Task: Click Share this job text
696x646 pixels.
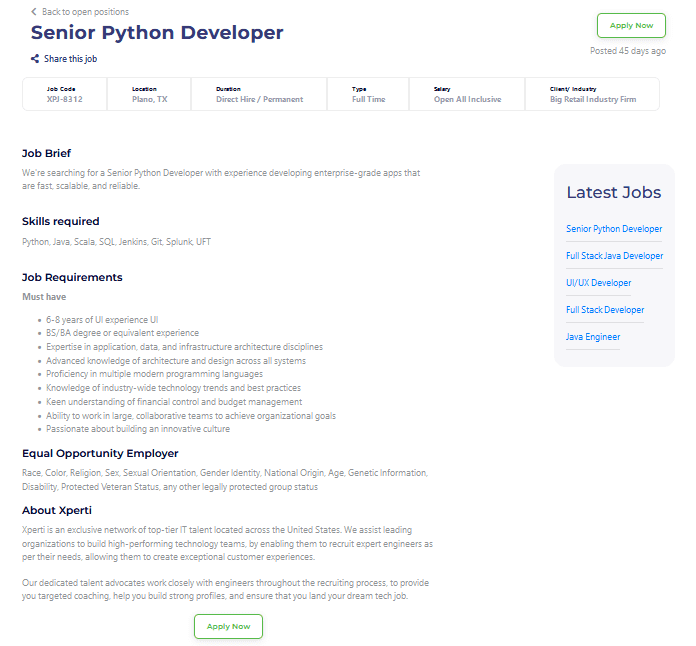Action: click(71, 59)
